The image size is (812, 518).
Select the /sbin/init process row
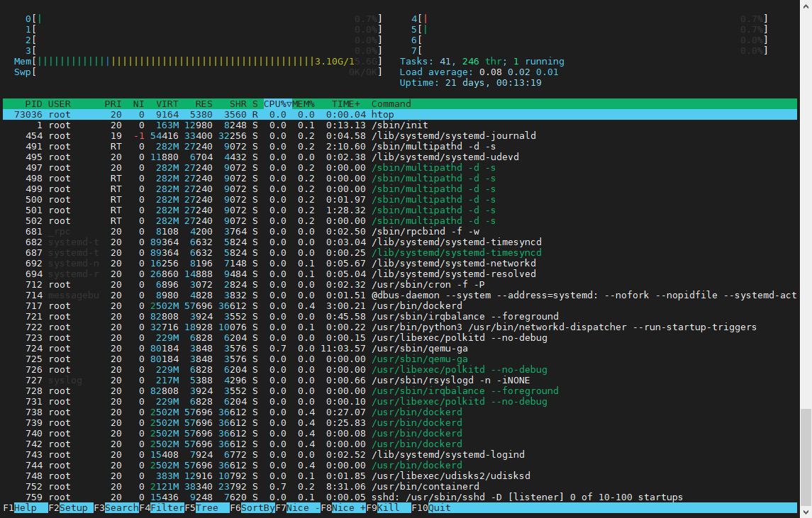click(397, 125)
